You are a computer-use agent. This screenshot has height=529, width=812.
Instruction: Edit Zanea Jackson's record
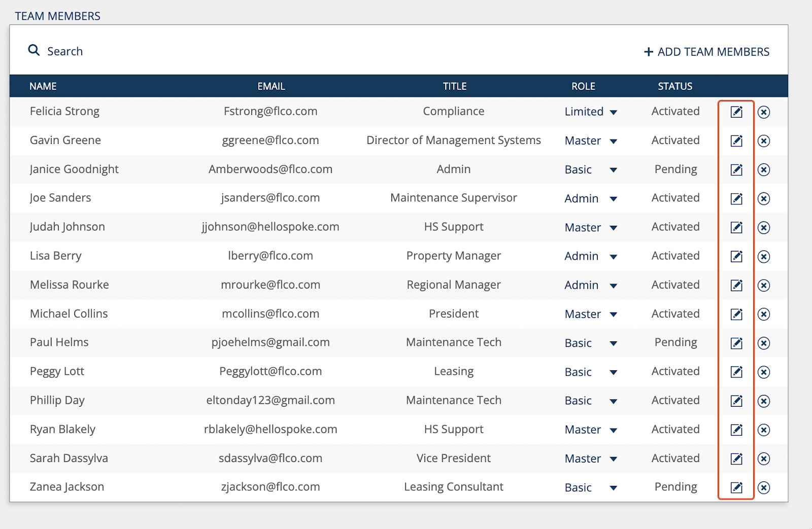click(736, 487)
